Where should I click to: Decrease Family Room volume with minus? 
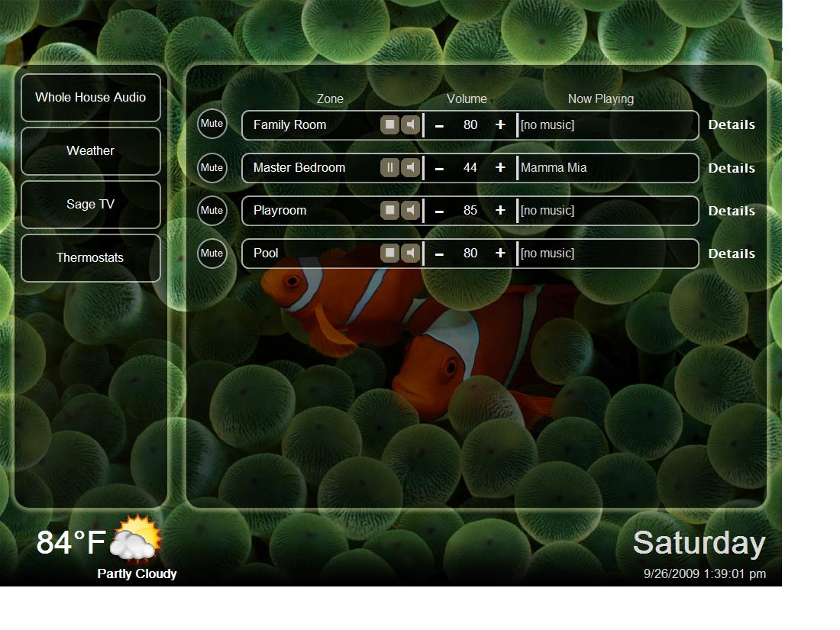[439, 126]
